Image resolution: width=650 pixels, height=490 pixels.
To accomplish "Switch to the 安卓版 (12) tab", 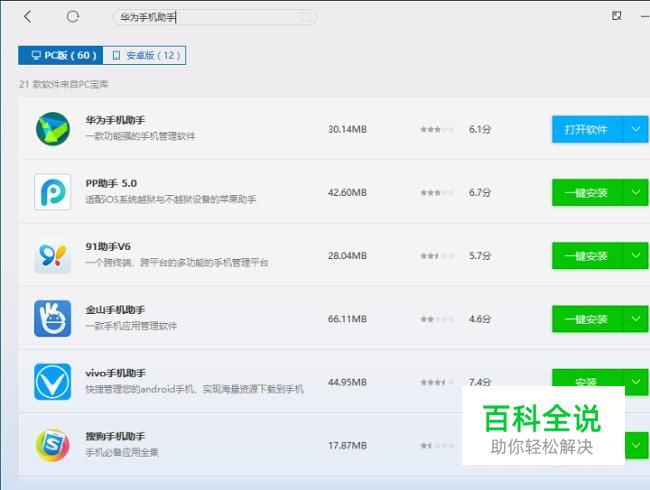I will tap(144, 55).
